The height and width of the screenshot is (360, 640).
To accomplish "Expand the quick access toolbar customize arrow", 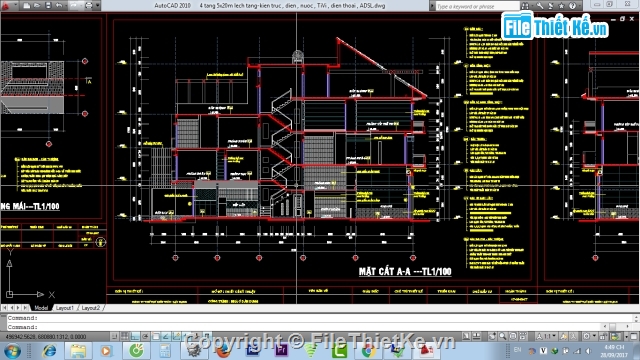I will point(98,6).
